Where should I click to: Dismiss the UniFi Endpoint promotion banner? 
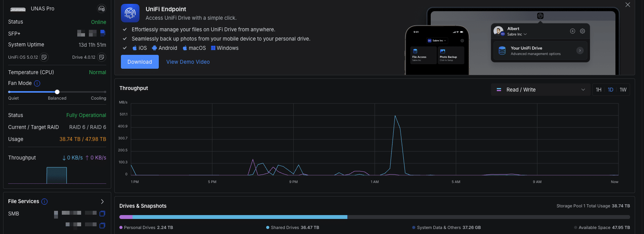(x=628, y=5)
